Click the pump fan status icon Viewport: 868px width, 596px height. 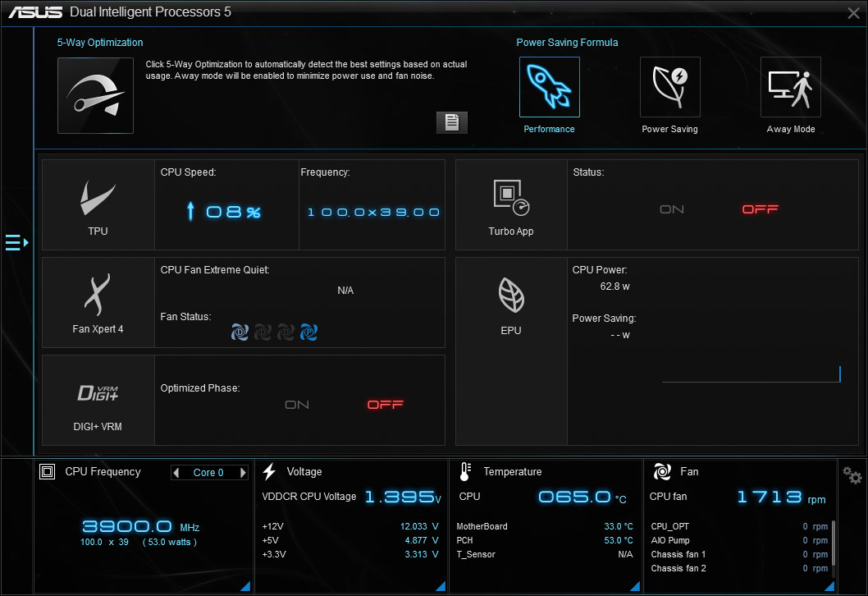click(x=308, y=332)
